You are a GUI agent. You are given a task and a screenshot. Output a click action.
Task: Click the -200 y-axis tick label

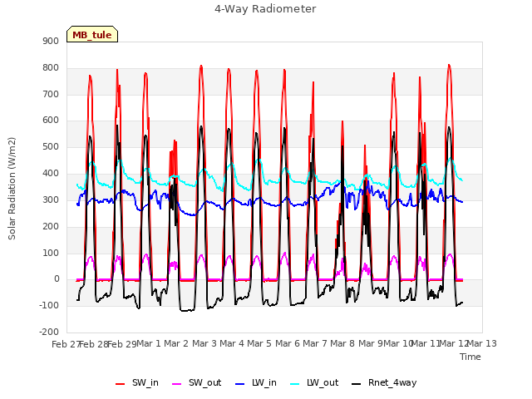pos(49,332)
